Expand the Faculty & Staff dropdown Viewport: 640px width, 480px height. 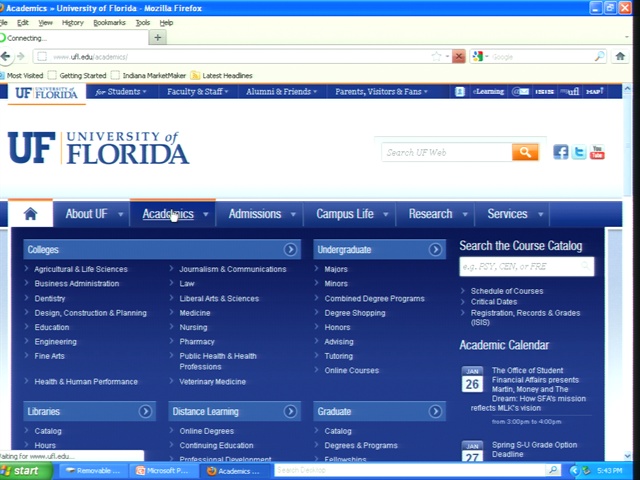pyautogui.click(x=198, y=91)
